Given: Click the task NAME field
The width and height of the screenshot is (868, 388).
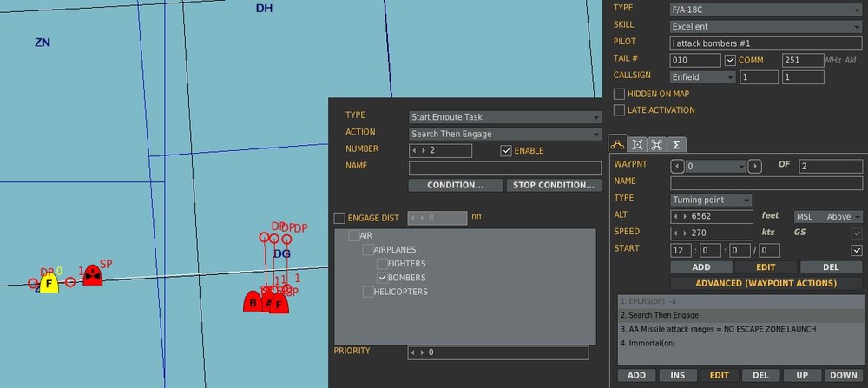Looking at the screenshot, I should coord(505,168).
